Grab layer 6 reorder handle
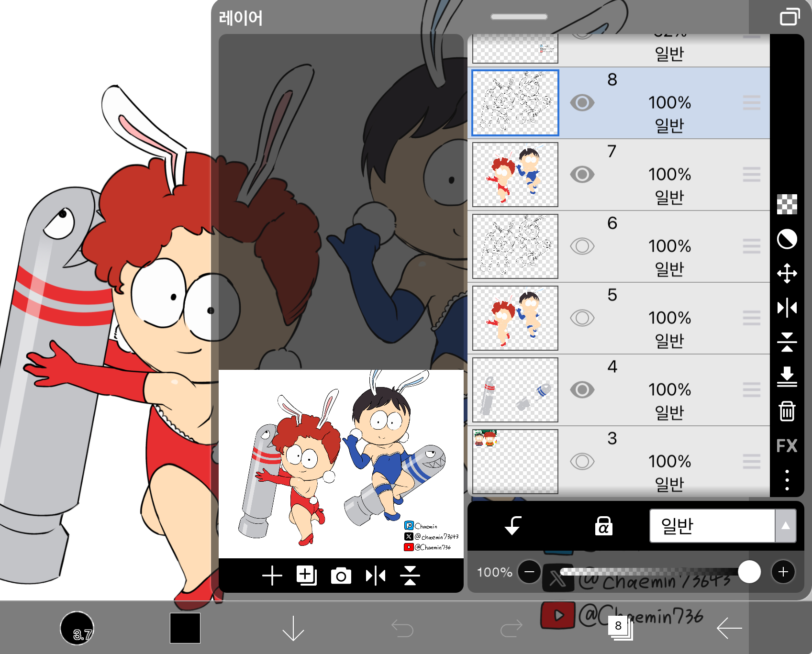The height and width of the screenshot is (654, 812). (752, 246)
